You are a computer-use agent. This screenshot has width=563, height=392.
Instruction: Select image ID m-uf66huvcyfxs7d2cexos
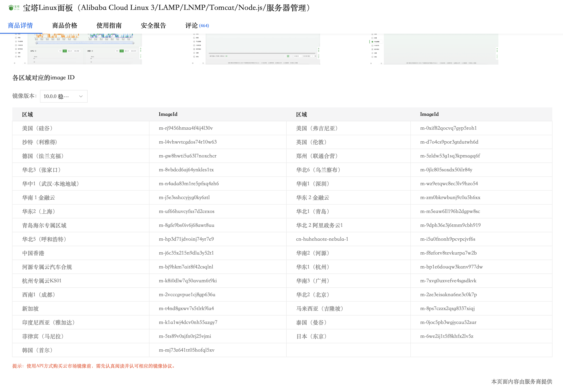coord(187,211)
